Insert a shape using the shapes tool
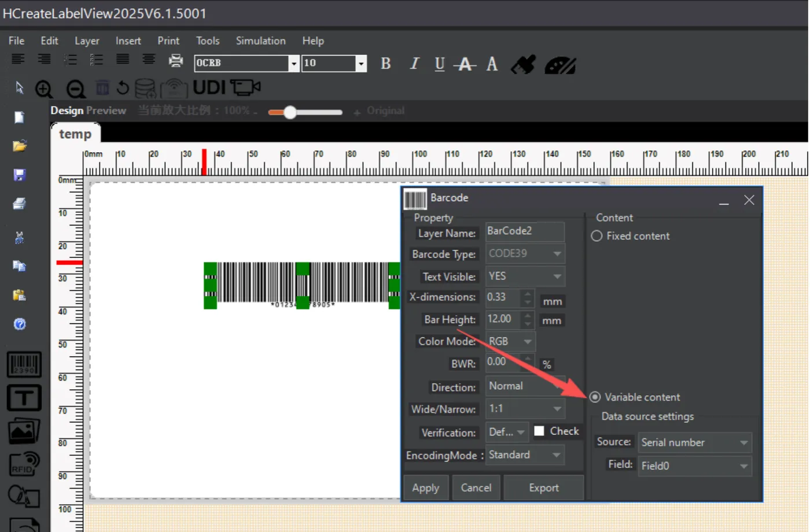This screenshot has height=532, width=810. pyautogui.click(x=24, y=496)
